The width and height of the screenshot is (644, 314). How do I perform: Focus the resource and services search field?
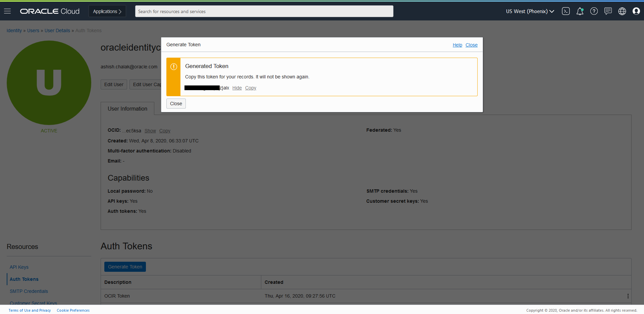pos(264,11)
